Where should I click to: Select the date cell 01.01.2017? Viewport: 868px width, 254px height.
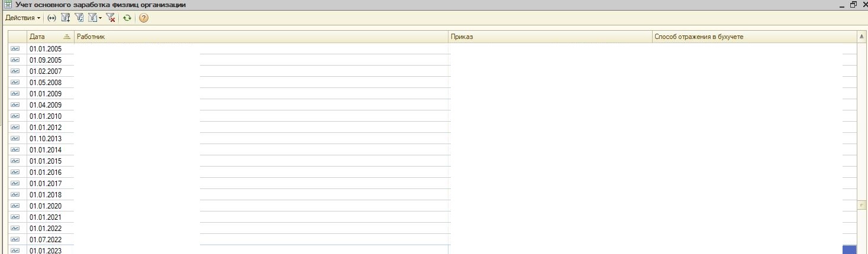(x=50, y=184)
